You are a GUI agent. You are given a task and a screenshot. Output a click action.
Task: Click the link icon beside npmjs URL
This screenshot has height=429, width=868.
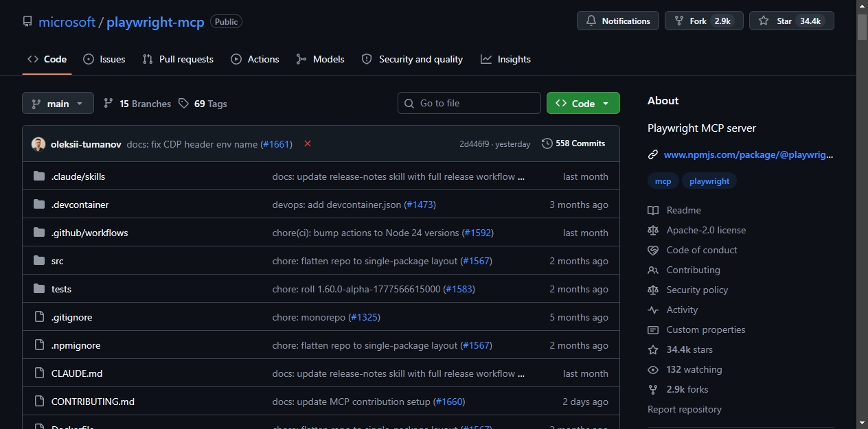(653, 154)
